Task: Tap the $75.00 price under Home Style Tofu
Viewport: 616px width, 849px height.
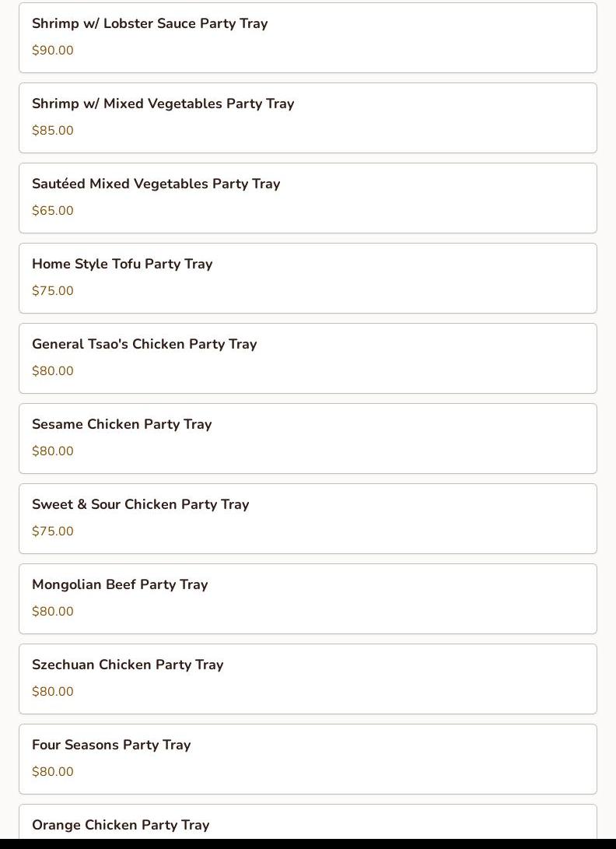Action: (x=53, y=291)
